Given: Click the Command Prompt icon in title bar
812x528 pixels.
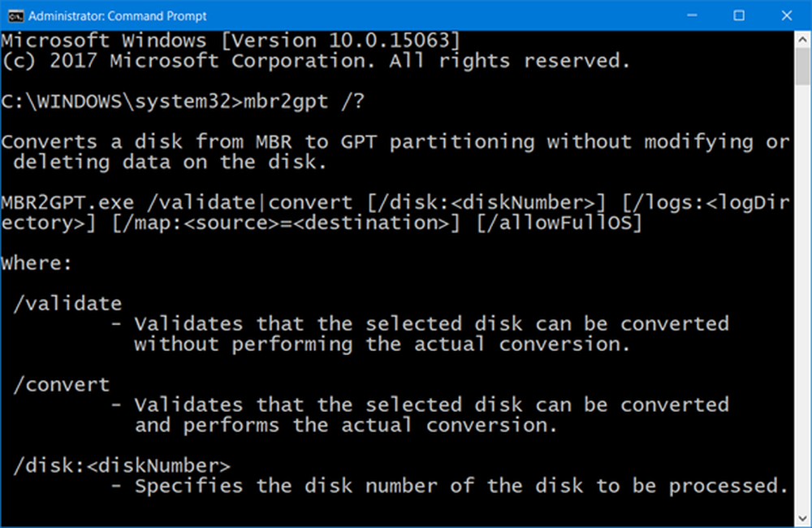Looking at the screenshot, I should coord(12,15).
